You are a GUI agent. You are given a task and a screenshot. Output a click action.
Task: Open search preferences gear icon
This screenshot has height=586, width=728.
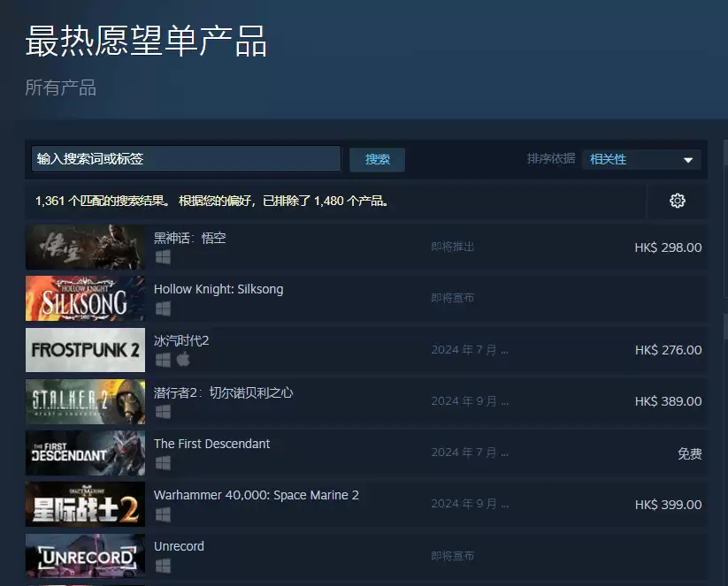[x=677, y=201]
